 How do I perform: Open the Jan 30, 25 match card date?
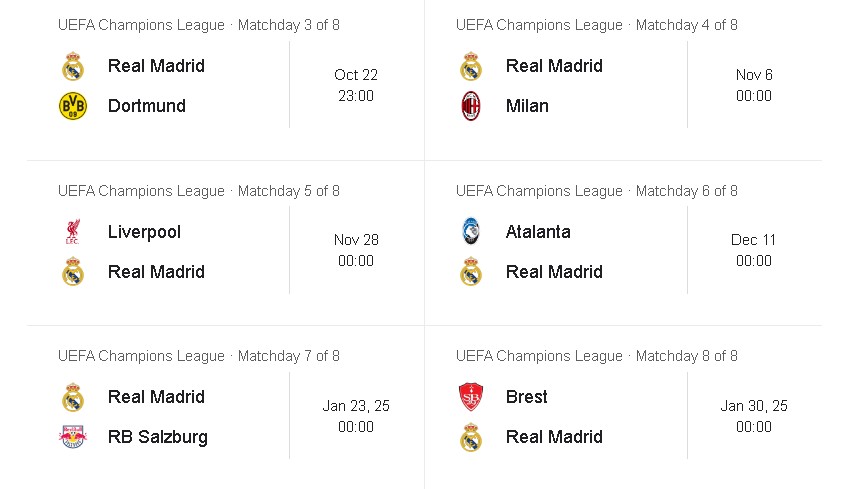[x=754, y=406]
